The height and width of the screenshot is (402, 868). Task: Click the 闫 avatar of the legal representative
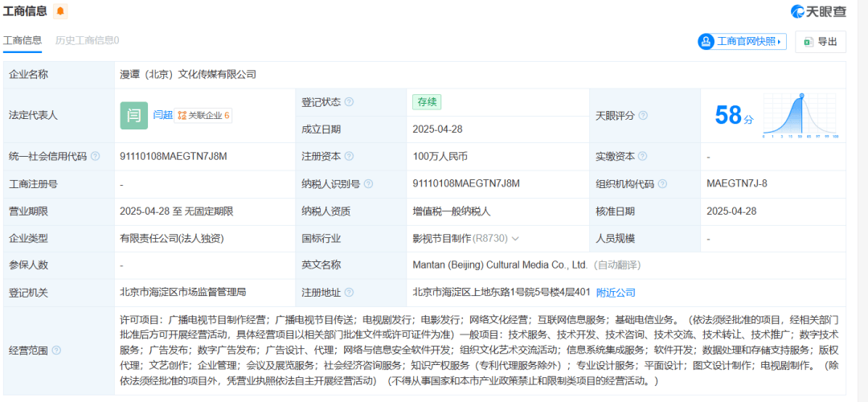(134, 115)
